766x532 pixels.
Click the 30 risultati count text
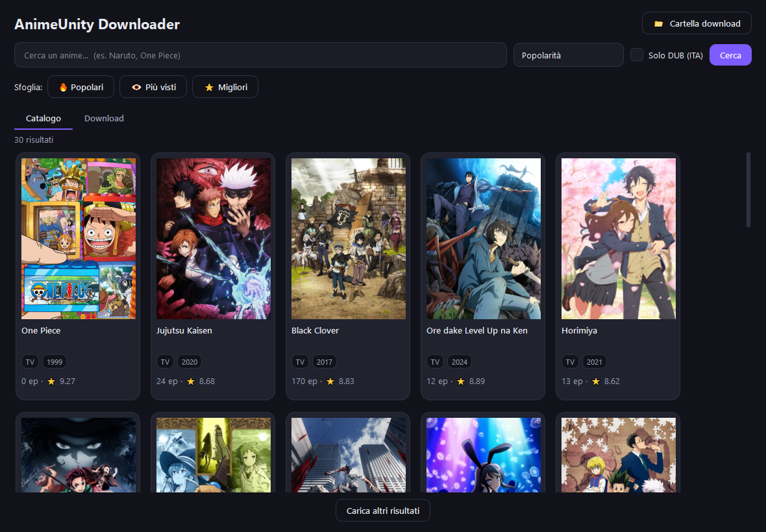tap(34, 139)
